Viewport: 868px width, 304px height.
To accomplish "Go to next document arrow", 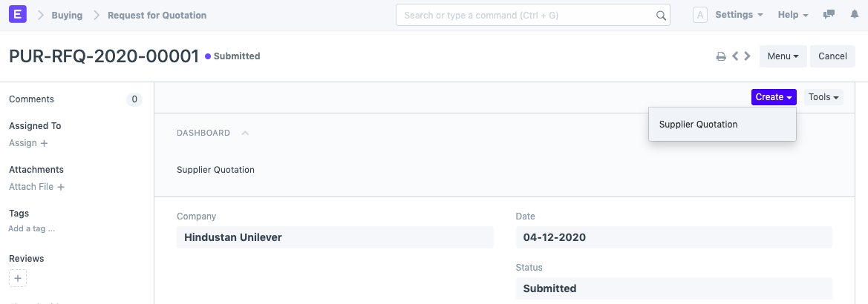I will (747, 56).
